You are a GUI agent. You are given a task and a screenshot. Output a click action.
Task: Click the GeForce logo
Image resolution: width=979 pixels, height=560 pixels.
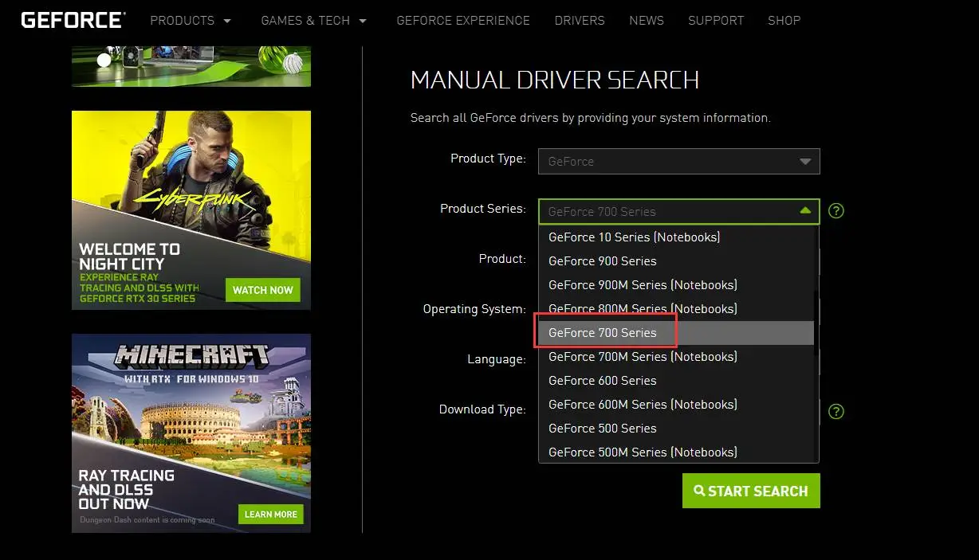[73, 20]
